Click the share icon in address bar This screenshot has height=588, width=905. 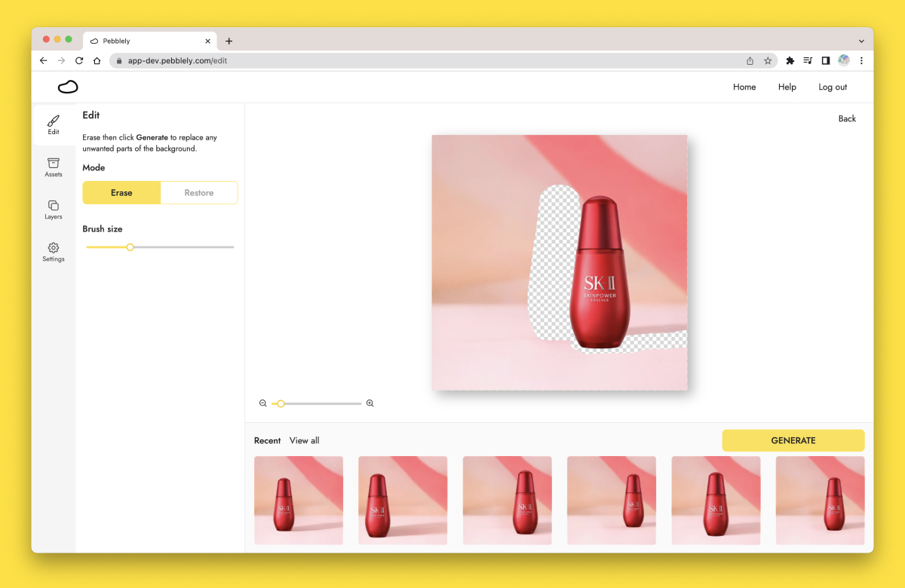point(750,60)
